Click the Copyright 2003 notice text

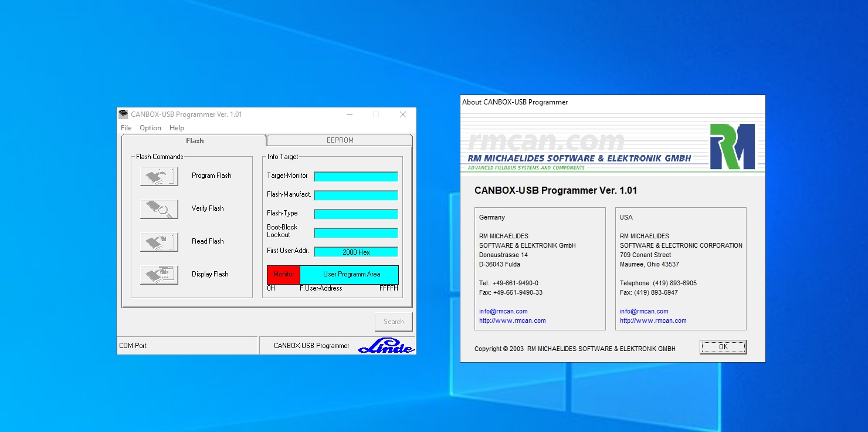pos(575,349)
